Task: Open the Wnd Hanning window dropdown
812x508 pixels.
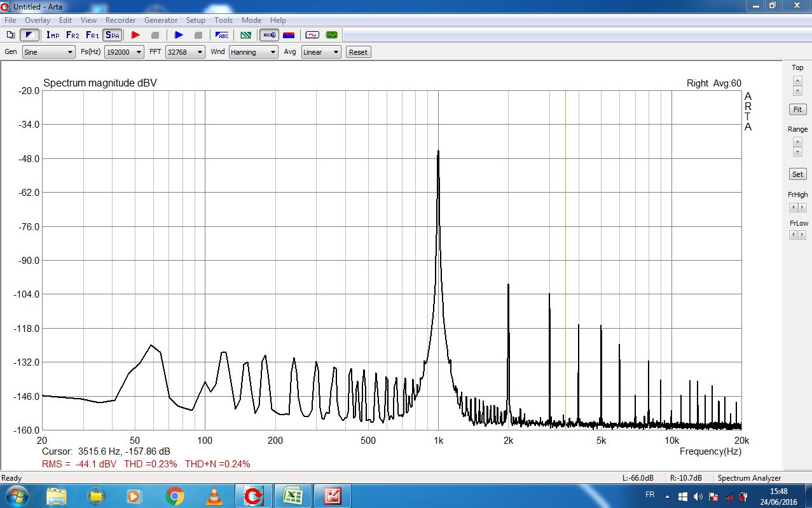Action: (253, 52)
